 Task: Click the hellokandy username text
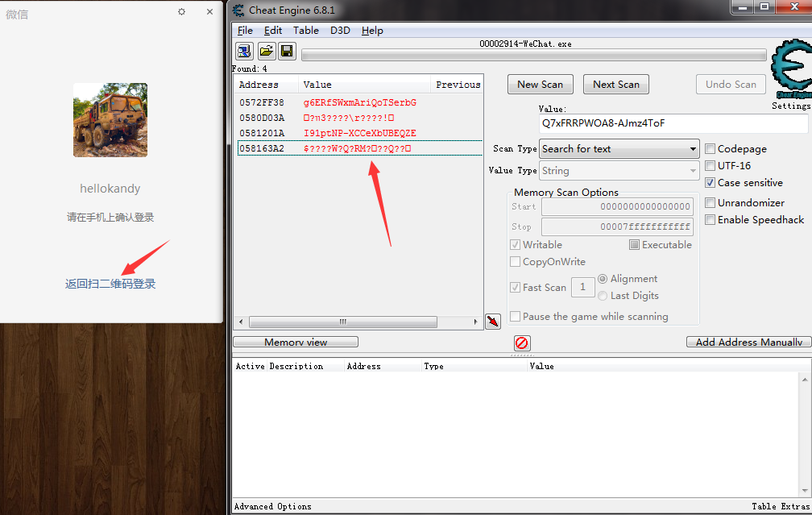pos(110,189)
